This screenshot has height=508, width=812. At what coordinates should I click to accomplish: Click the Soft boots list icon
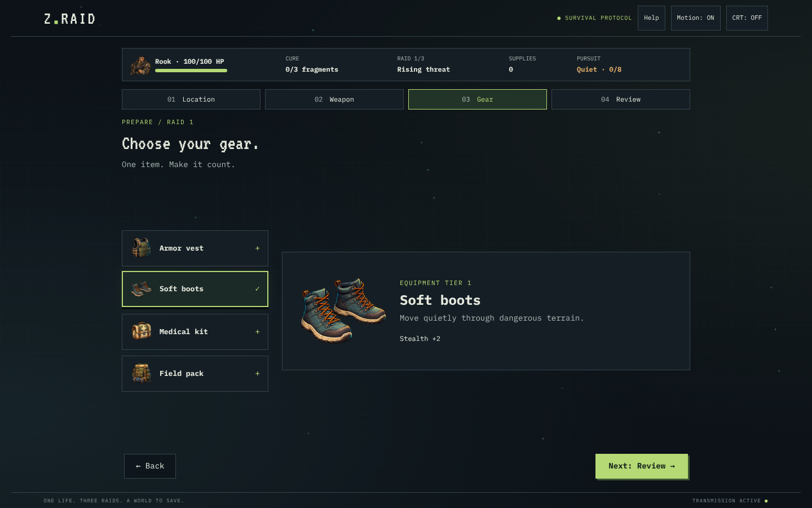click(142, 288)
